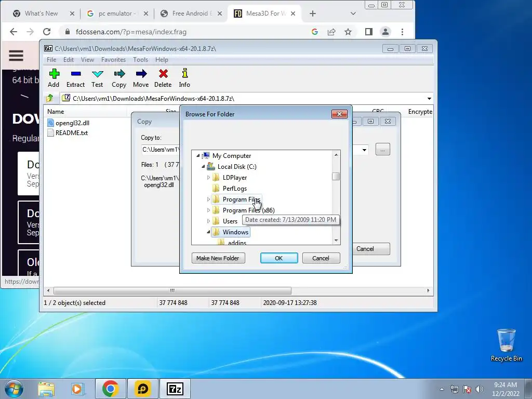Cancel the Browse For Folder dialog
Image resolution: width=532 pixels, height=399 pixels.
tap(321, 258)
